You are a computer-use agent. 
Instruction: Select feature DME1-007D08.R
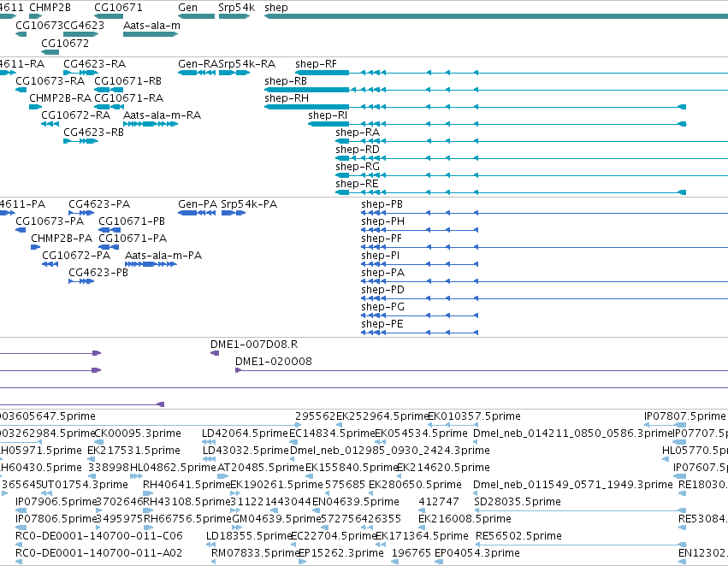[215, 353]
